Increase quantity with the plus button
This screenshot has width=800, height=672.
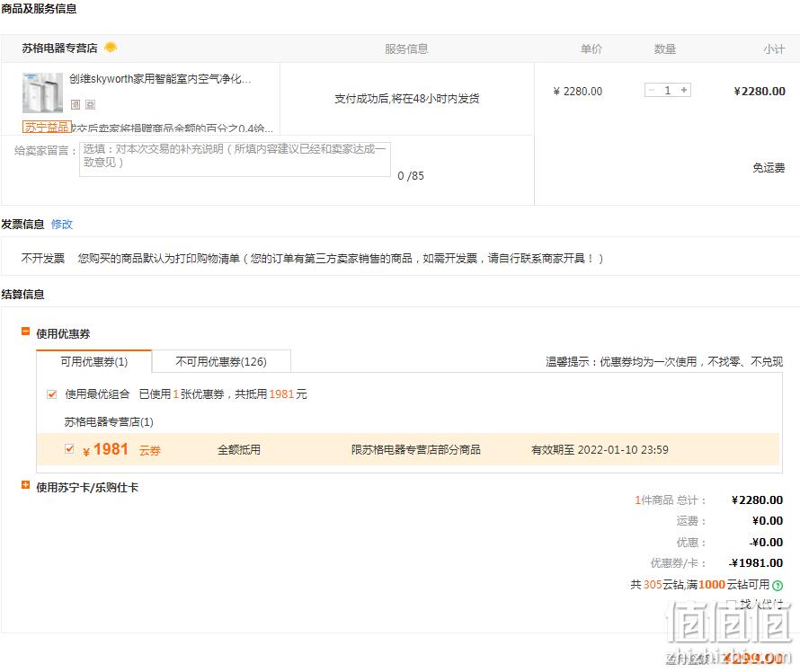click(684, 90)
